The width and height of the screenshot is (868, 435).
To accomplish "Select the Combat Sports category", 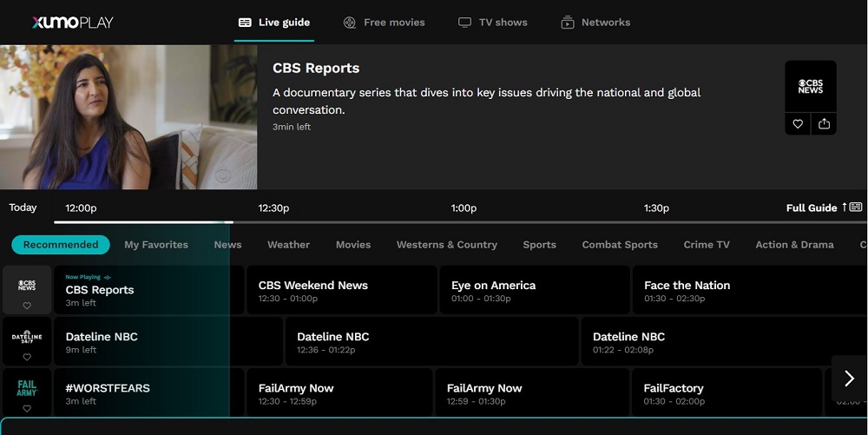I will tap(620, 245).
